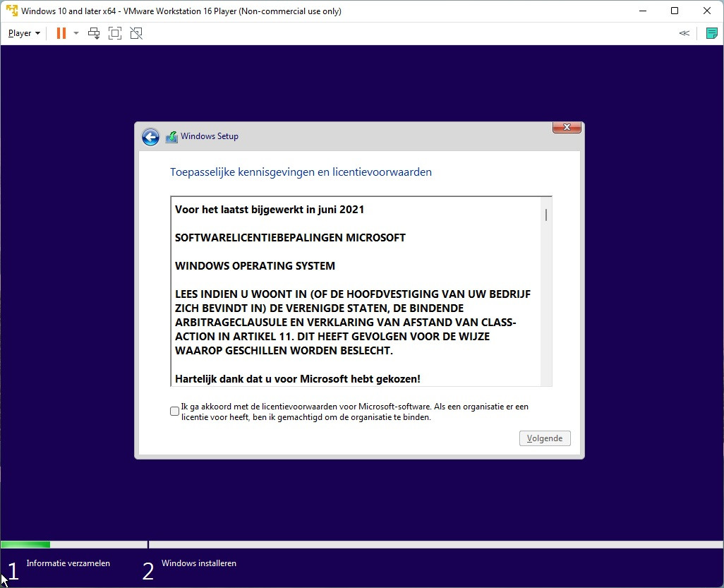Click the 'Toepasselijke kennisgevingen en licentievoorwaarden' heading
This screenshot has width=724, height=588.
click(x=301, y=172)
